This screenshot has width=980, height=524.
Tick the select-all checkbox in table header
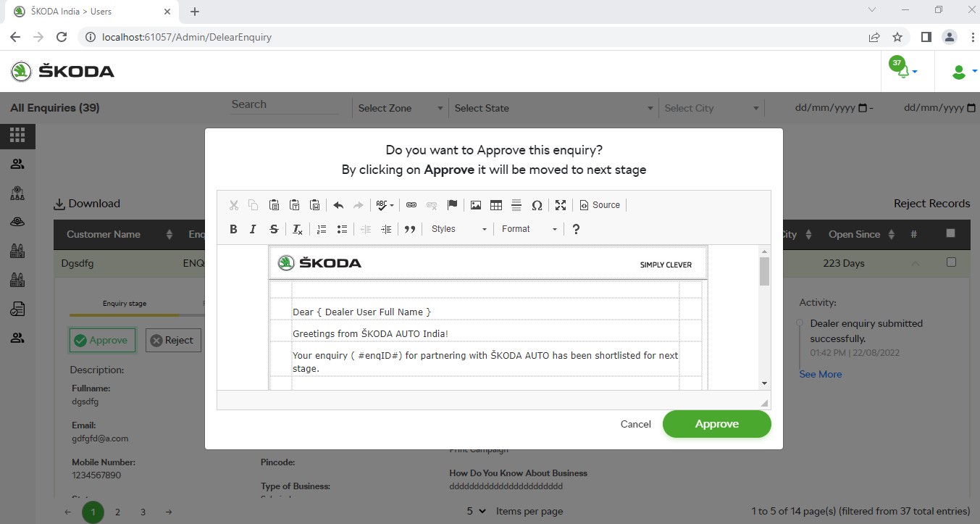point(951,233)
